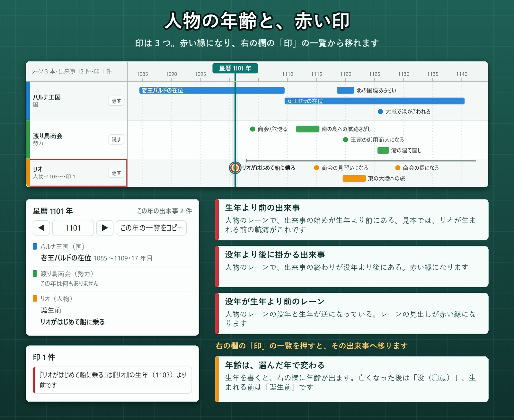Screen dimensions: 514x420
Task: Select the 老王バルドの在位 event bar
Action: pyautogui.click(x=212, y=90)
